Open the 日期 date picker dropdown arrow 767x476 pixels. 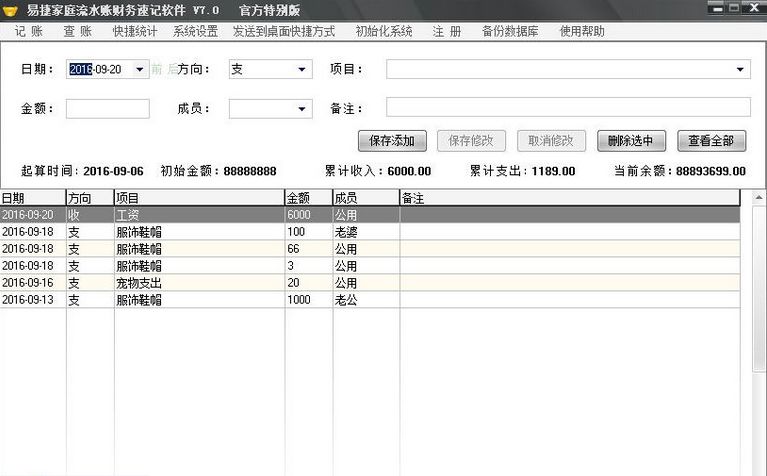140,69
